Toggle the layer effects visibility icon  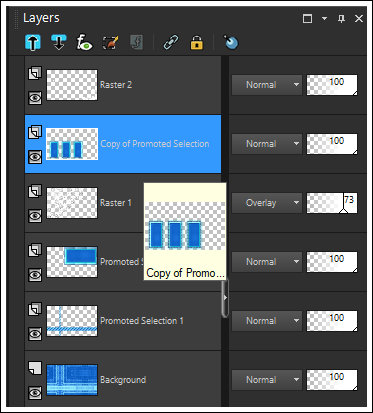click(x=84, y=42)
